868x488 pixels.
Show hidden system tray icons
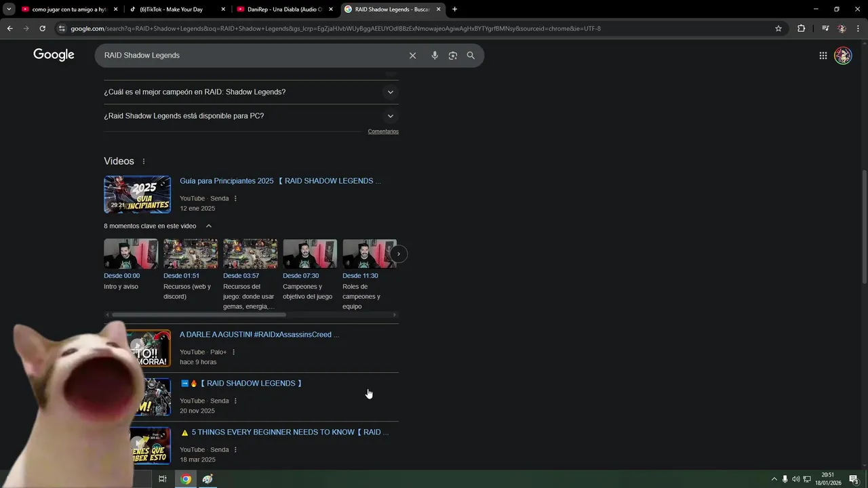pyautogui.click(x=774, y=479)
